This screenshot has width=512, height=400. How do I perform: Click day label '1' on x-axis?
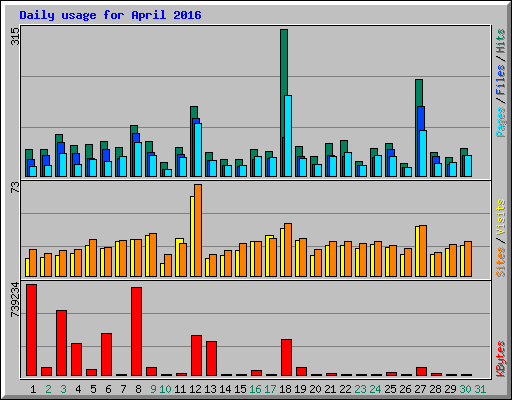[x=33, y=389]
